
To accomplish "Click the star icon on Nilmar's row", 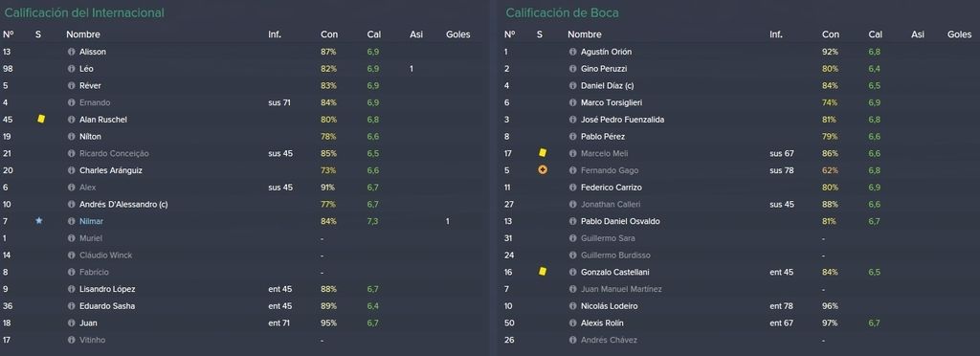I will pyautogui.click(x=38, y=221).
